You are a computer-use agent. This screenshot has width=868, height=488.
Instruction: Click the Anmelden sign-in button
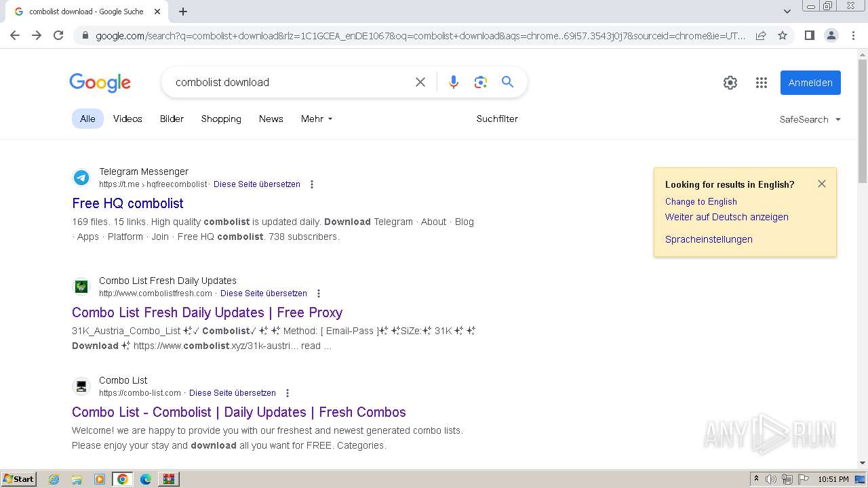pos(810,83)
